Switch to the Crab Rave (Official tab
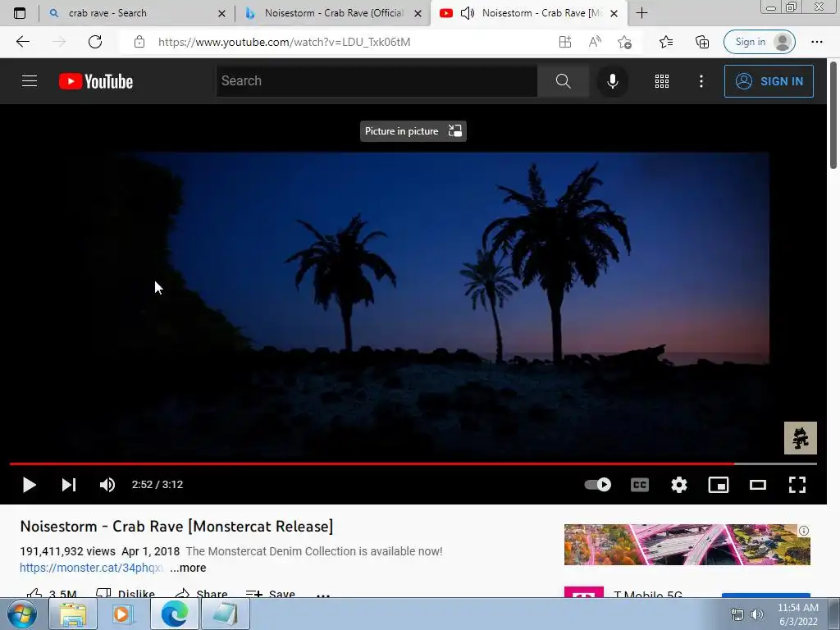Screen dimensions: 840x630 (x=333, y=13)
